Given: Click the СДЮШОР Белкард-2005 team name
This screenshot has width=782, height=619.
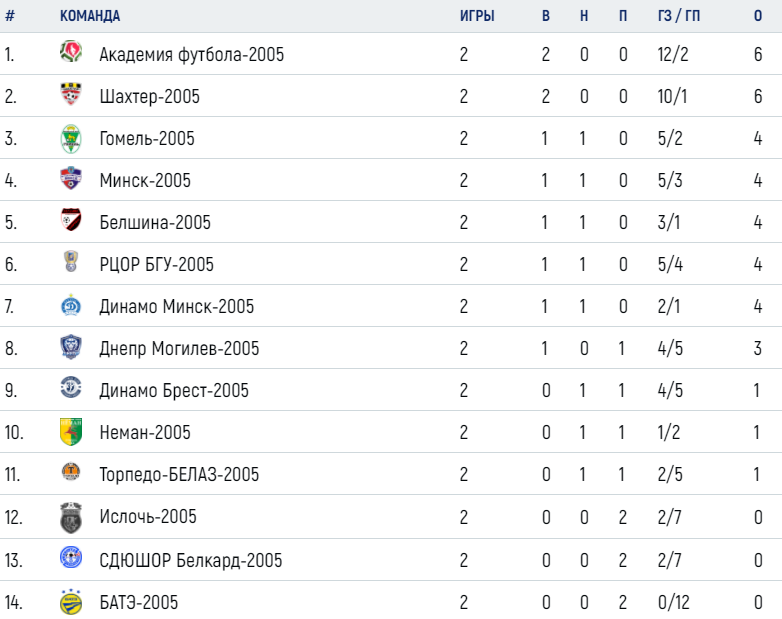Looking at the screenshot, I should (191, 561).
